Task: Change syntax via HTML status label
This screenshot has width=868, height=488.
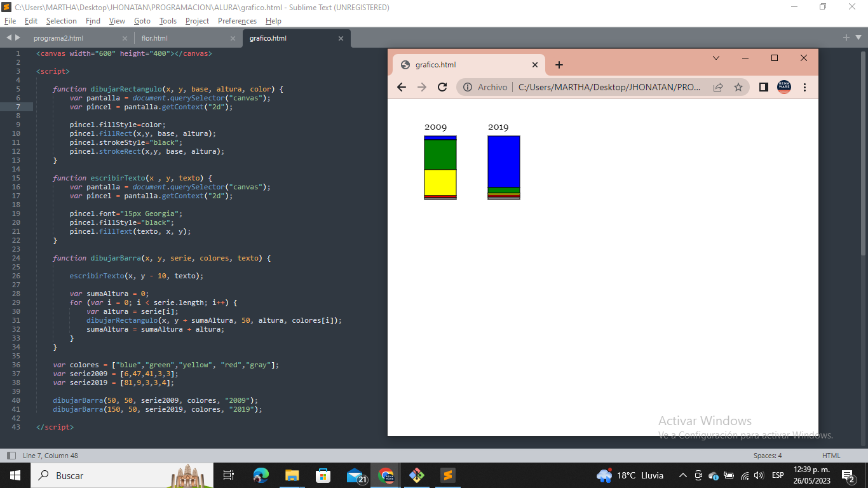Action: (x=831, y=456)
